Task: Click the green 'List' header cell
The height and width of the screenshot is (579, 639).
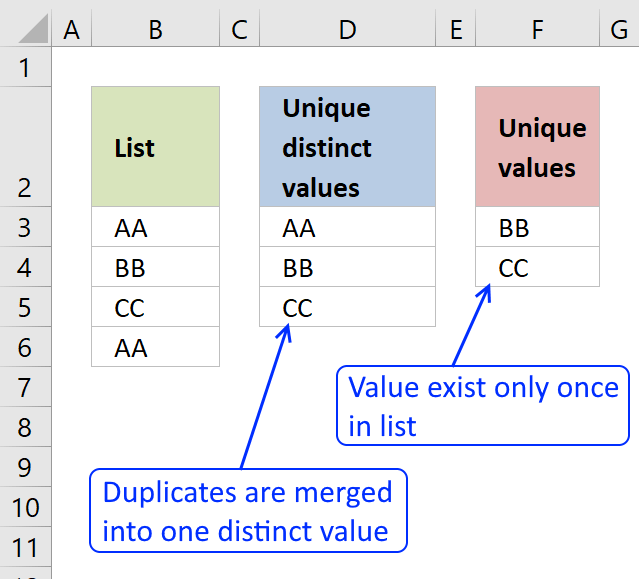Action: (155, 147)
